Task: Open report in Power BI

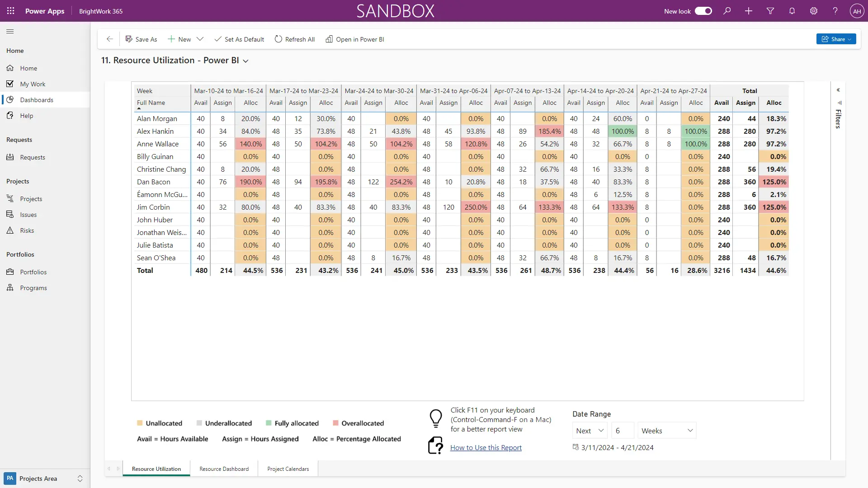Action: pyautogui.click(x=355, y=39)
